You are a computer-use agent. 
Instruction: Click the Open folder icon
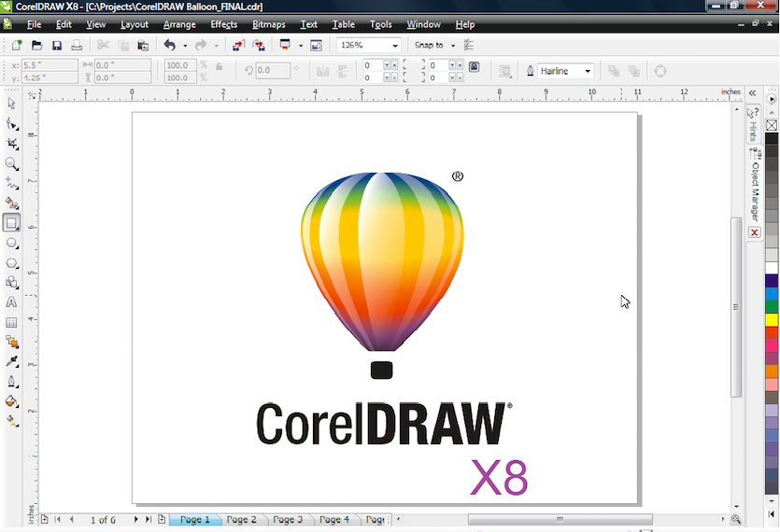(36, 45)
